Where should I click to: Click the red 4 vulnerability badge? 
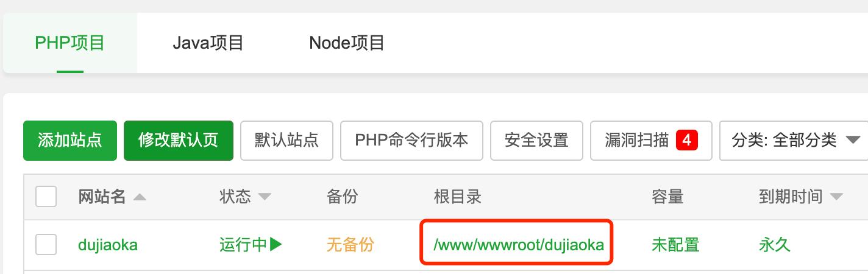[x=686, y=141]
